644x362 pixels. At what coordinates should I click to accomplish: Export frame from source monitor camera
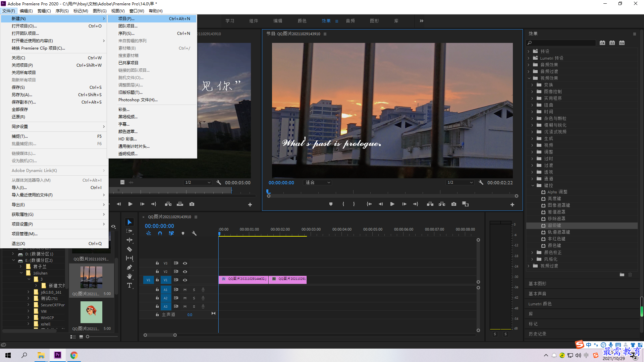click(192, 204)
